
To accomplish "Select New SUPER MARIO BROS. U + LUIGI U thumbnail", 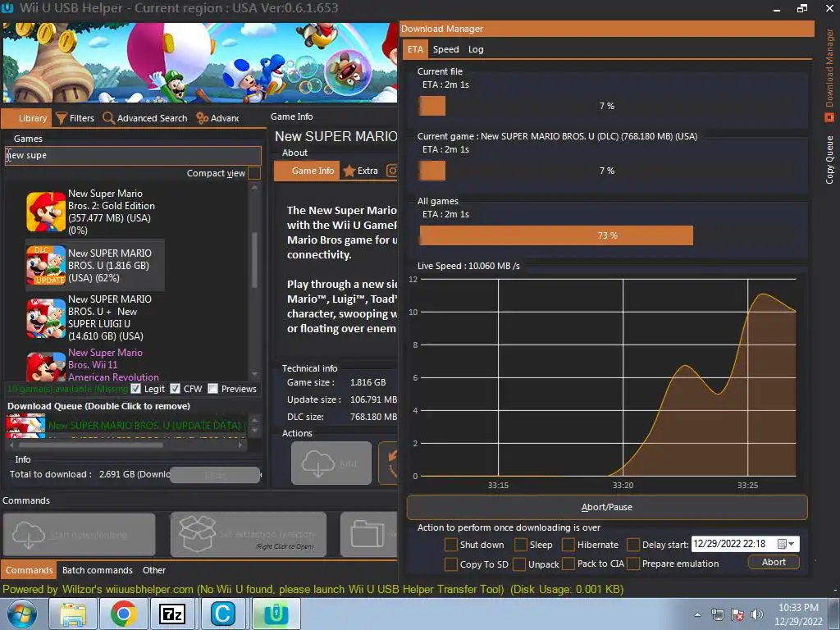I will [x=46, y=317].
